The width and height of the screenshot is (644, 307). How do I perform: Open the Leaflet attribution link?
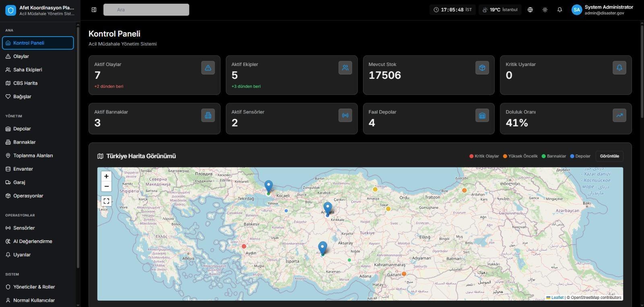pos(557,298)
